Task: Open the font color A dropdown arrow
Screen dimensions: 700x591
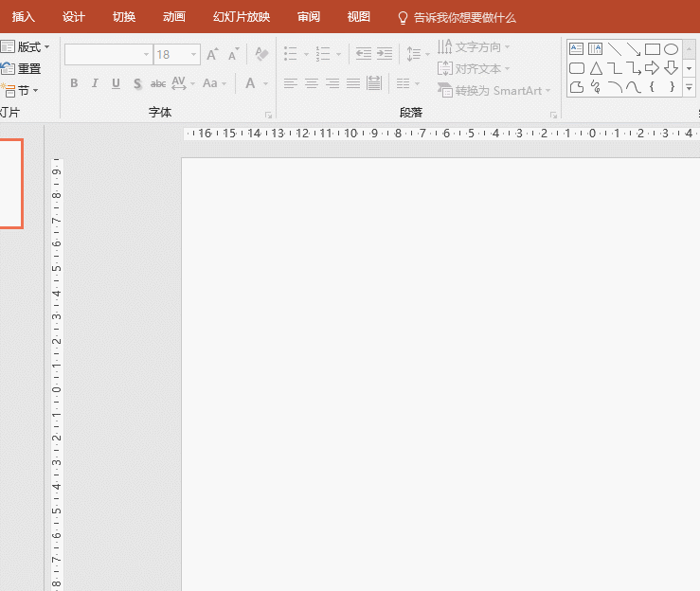Action: click(x=265, y=83)
